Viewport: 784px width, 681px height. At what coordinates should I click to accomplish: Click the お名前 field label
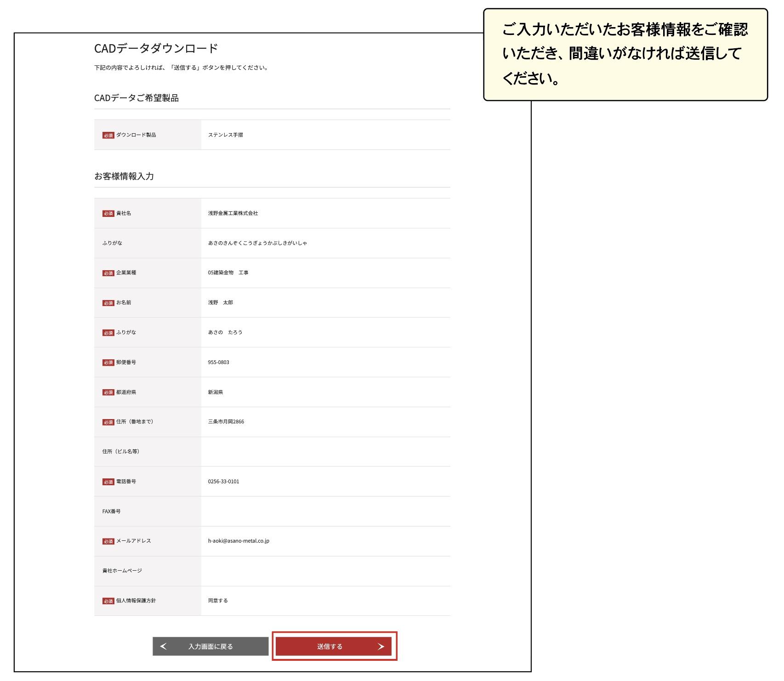[x=124, y=302]
